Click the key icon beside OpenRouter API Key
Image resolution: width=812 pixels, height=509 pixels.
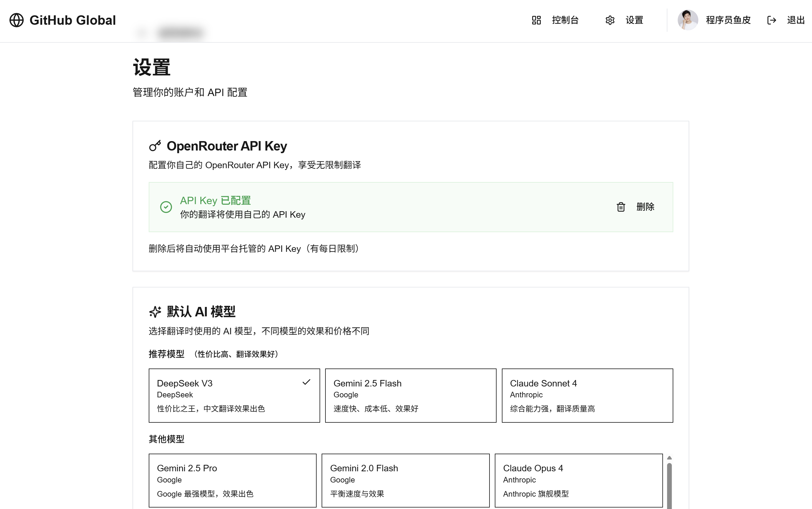pyautogui.click(x=155, y=146)
